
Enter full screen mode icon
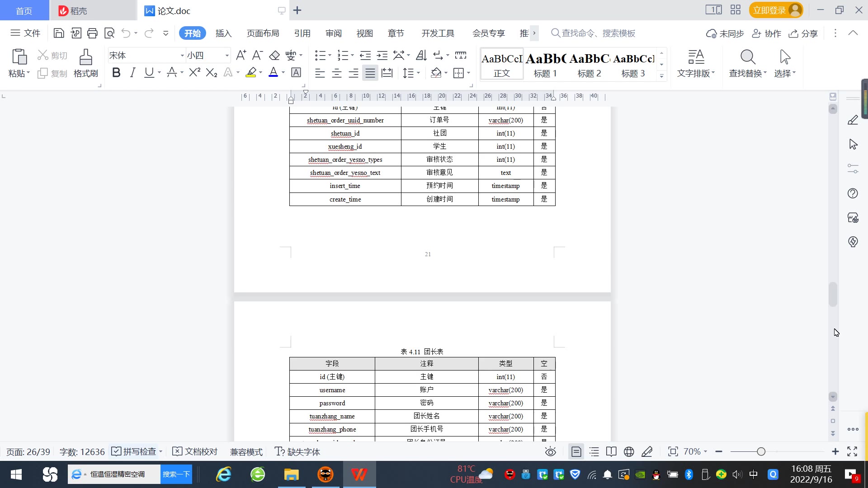click(852, 451)
